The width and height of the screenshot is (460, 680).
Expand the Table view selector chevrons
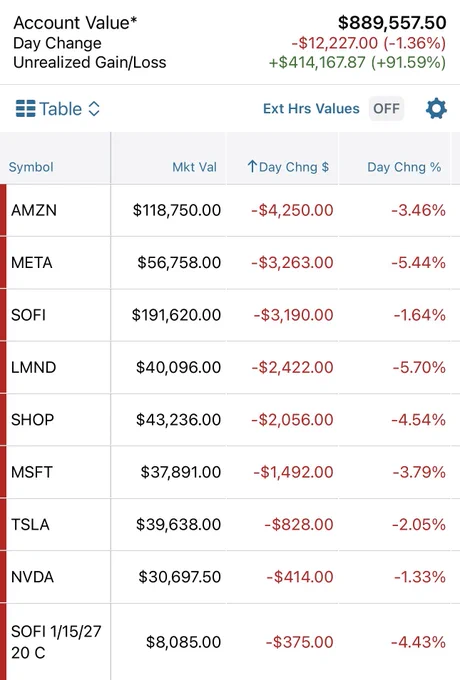tap(94, 108)
